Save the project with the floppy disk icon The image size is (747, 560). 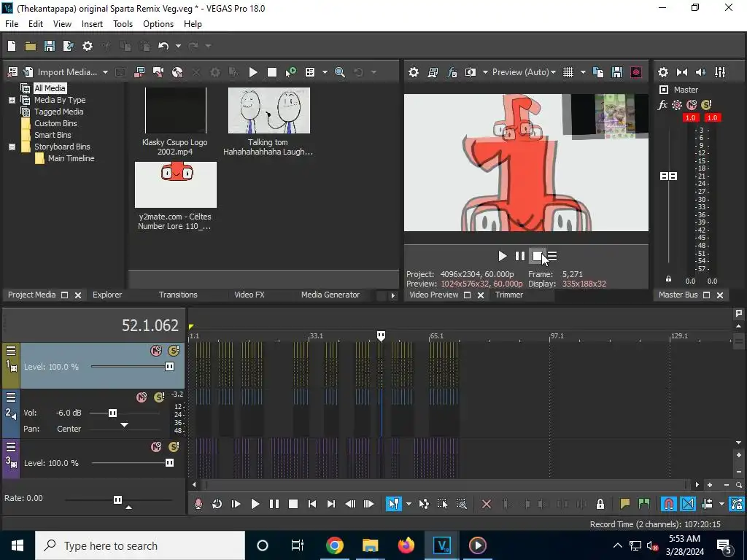[x=49, y=46]
